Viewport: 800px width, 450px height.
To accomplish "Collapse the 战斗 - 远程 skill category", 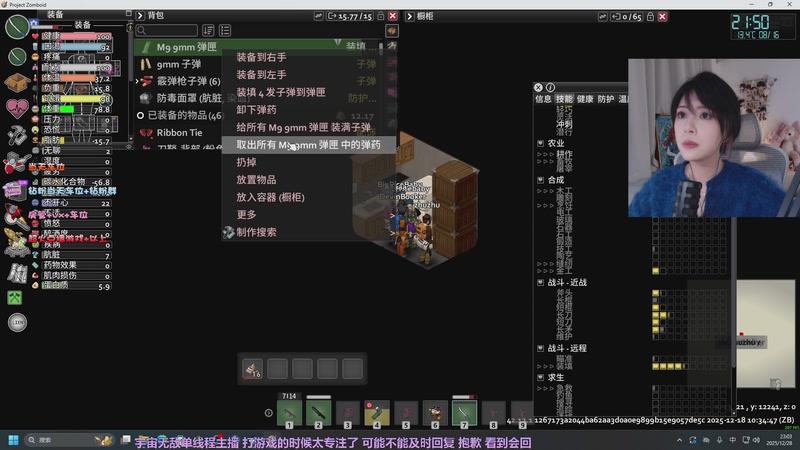I will coord(540,348).
